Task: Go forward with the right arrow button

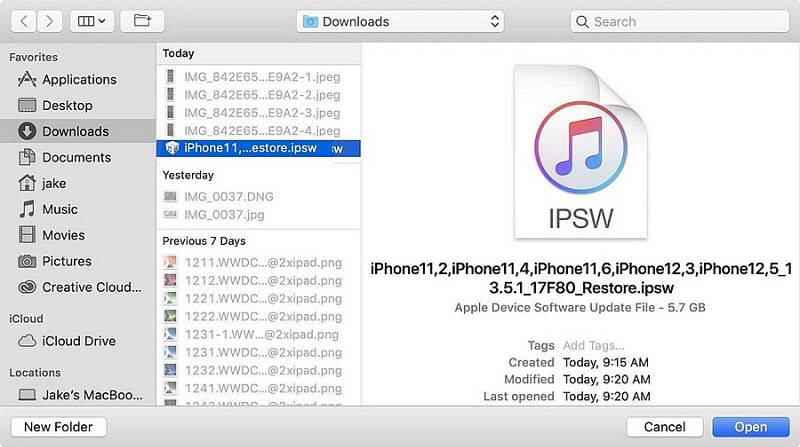Action: [x=49, y=21]
